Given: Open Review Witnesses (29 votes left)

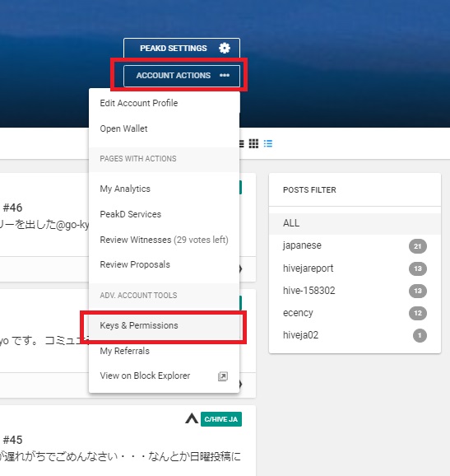Looking at the screenshot, I should (164, 240).
